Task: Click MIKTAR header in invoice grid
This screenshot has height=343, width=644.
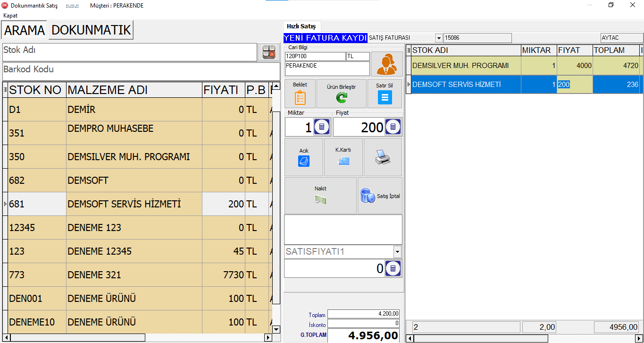Action: (539, 50)
